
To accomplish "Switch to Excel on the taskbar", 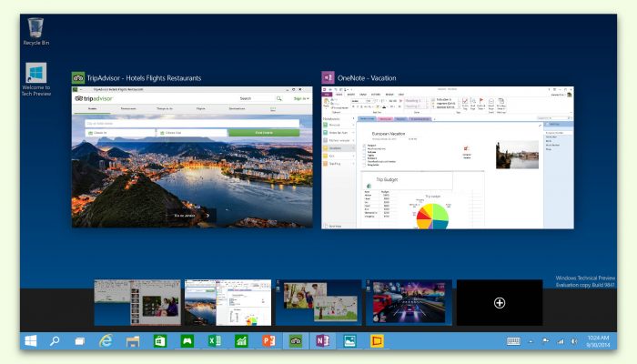I will click(x=215, y=341).
